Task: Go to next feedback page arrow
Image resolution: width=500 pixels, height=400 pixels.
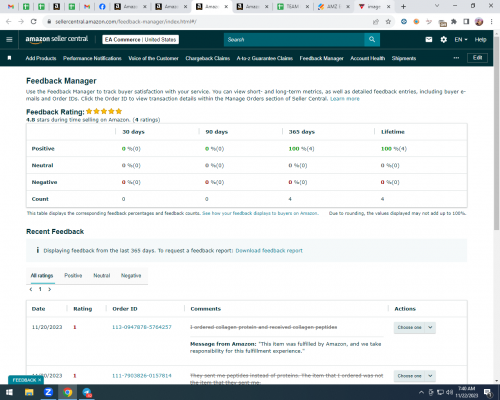Action: 49,289
